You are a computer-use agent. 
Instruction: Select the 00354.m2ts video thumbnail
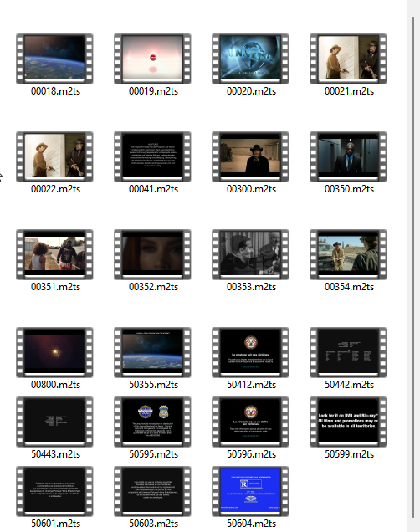click(x=348, y=255)
